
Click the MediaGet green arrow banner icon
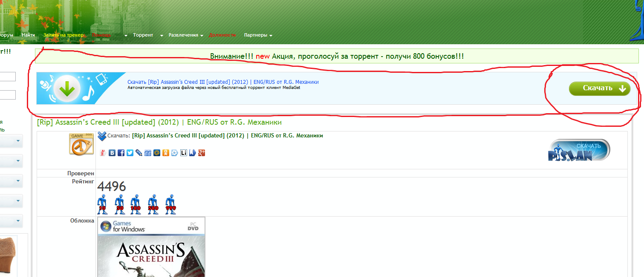(x=67, y=89)
